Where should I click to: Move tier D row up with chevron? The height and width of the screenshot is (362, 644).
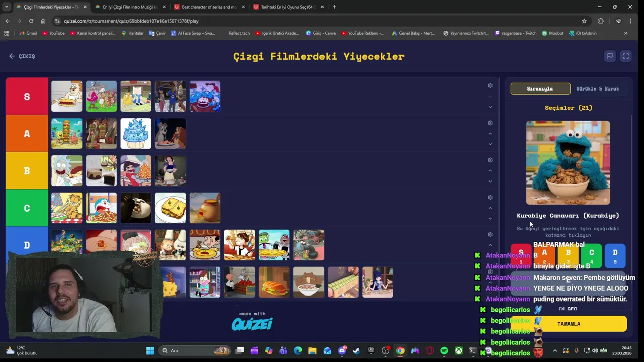490,245
